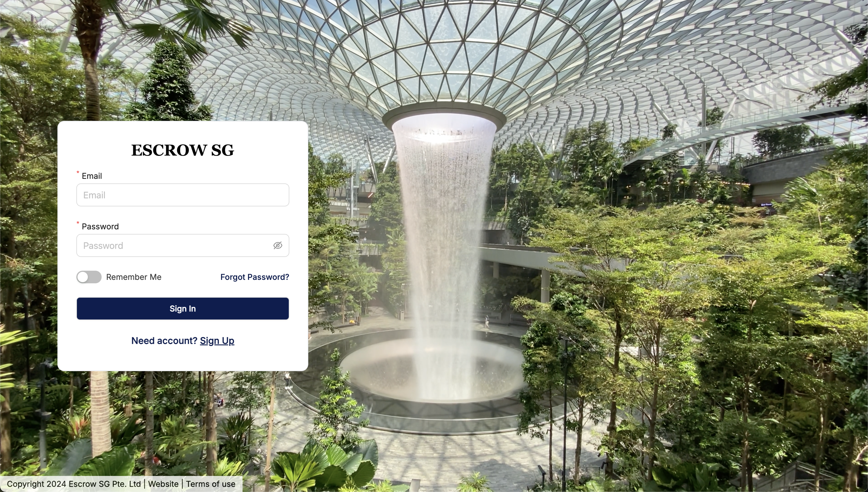Click the reflecting pool beneath the waterfall

point(433,372)
